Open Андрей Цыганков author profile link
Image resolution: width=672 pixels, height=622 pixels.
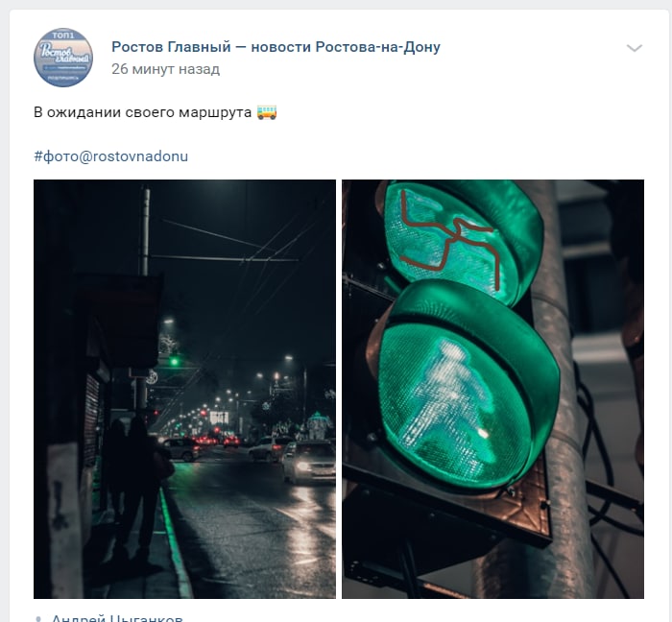click(x=117, y=618)
